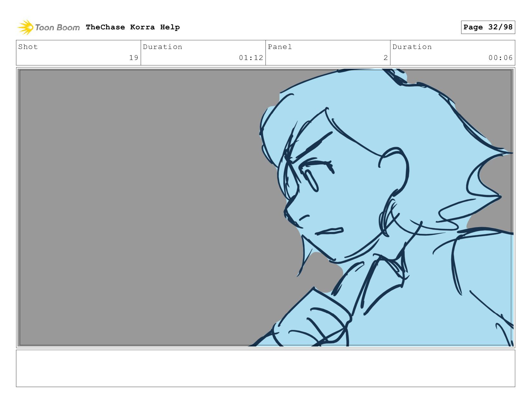
Task: Click the storyboard panel sketch of Korra
Action: [265, 208]
